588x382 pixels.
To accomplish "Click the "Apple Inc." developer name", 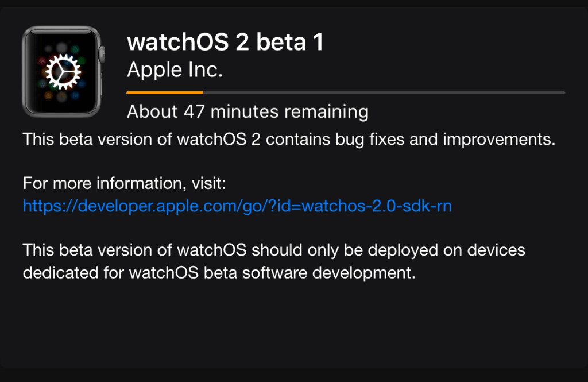I will (175, 70).
